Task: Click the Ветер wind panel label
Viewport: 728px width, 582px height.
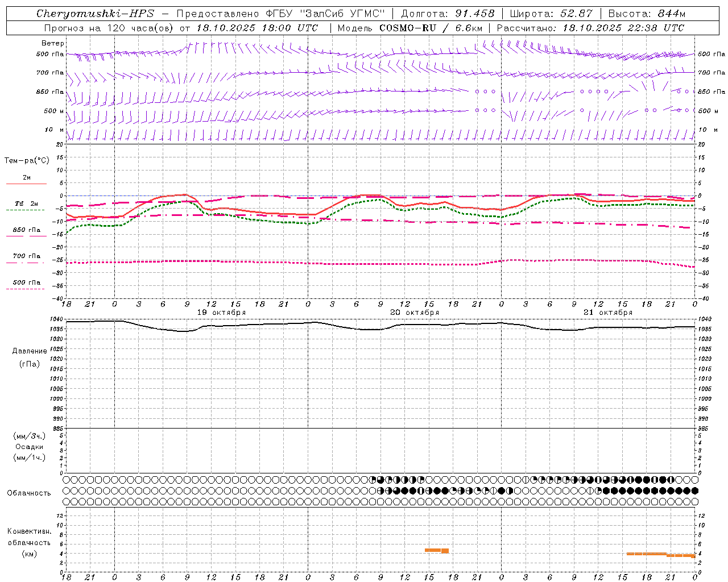Action: (x=53, y=43)
